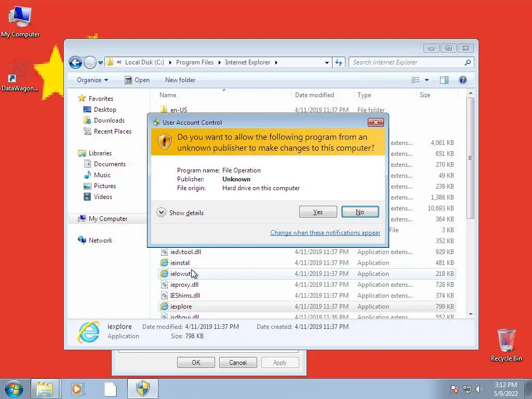The width and height of the screenshot is (532, 399).
Task: Click Cancel in the background dialog
Action: [x=238, y=362]
